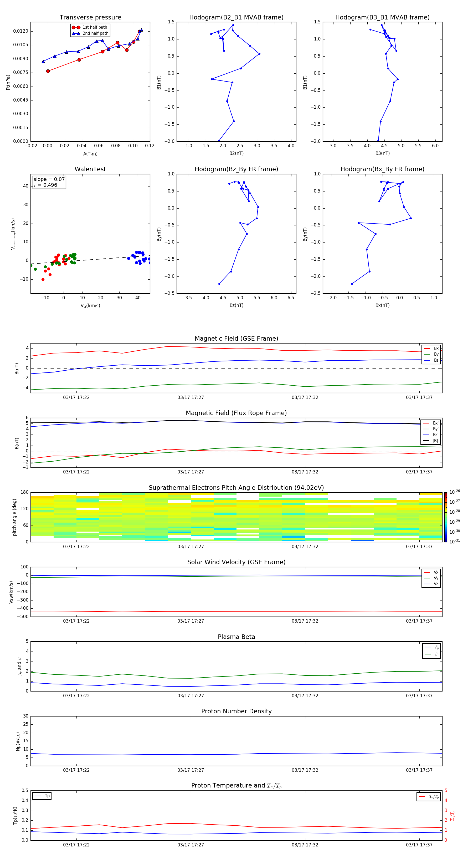Click the "Hodogram(B3_B1 MVAB frame)" title
This screenshot has width=473, height=868.
[382, 17]
